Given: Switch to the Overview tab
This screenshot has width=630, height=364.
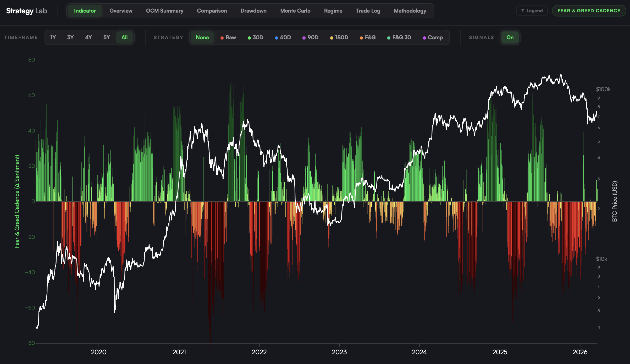Looking at the screenshot, I should [x=121, y=11].
